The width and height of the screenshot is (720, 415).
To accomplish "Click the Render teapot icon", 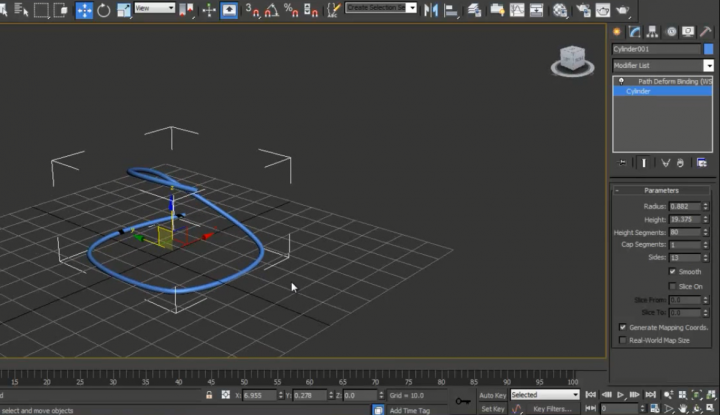I will tap(623, 10).
